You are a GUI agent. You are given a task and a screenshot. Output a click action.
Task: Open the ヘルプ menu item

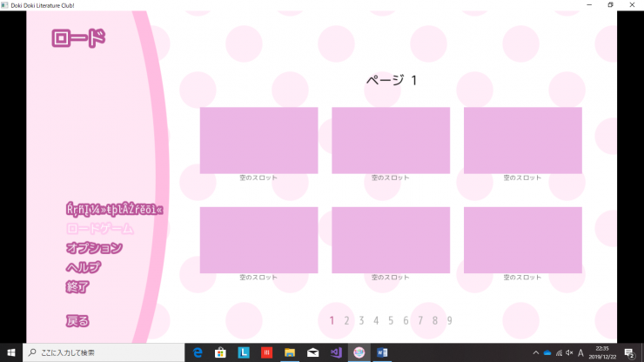[x=84, y=267]
